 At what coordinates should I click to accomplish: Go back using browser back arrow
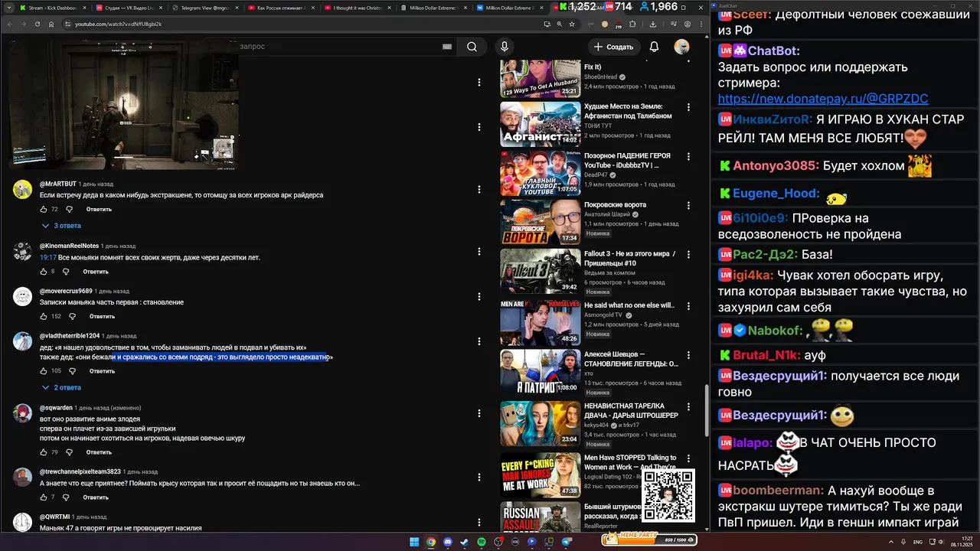[10, 24]
